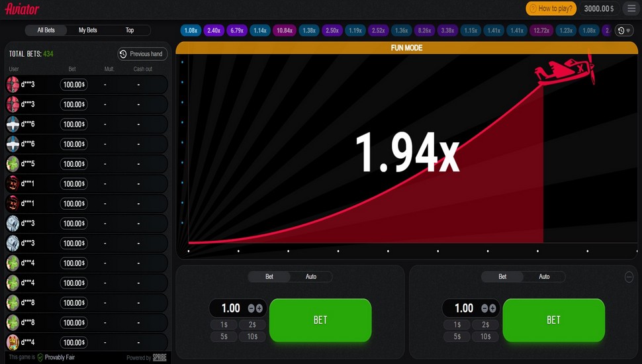Click the Aviator logo
The image size is (642, 364).
coord(23,9)
